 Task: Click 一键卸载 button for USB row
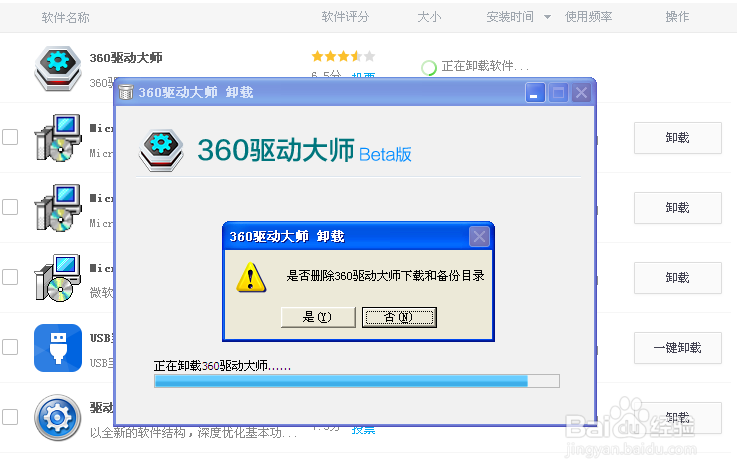[678, 348]
